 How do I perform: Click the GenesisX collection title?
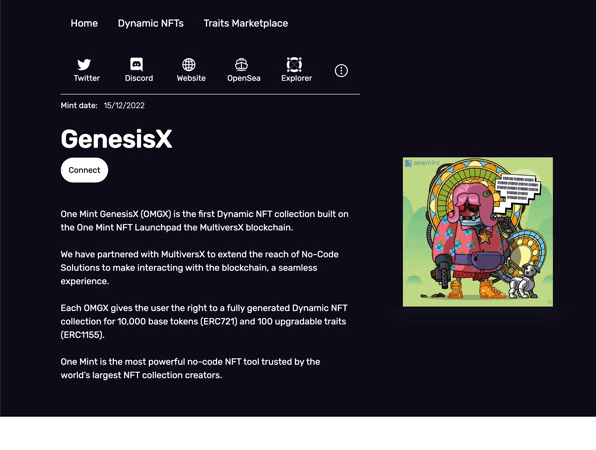pos(116,139)
